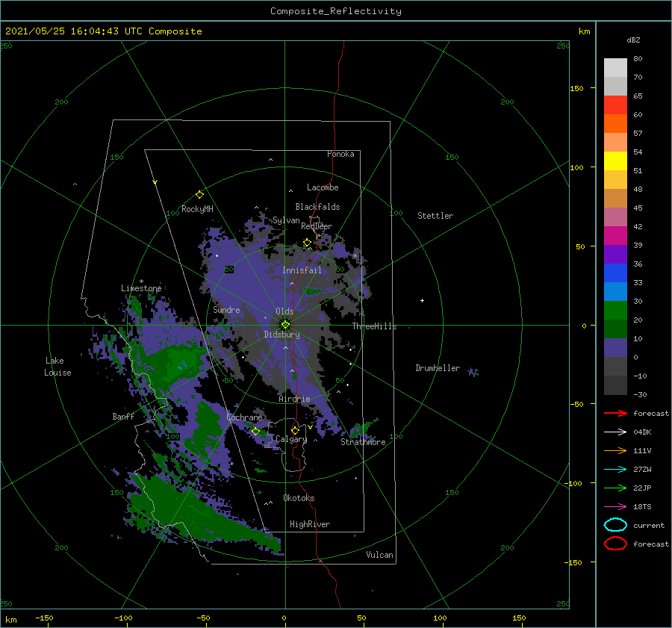The image size is (672, 628).
Task: Select the blue 33-36 dBZ swatch
Action: coord(615,273)
